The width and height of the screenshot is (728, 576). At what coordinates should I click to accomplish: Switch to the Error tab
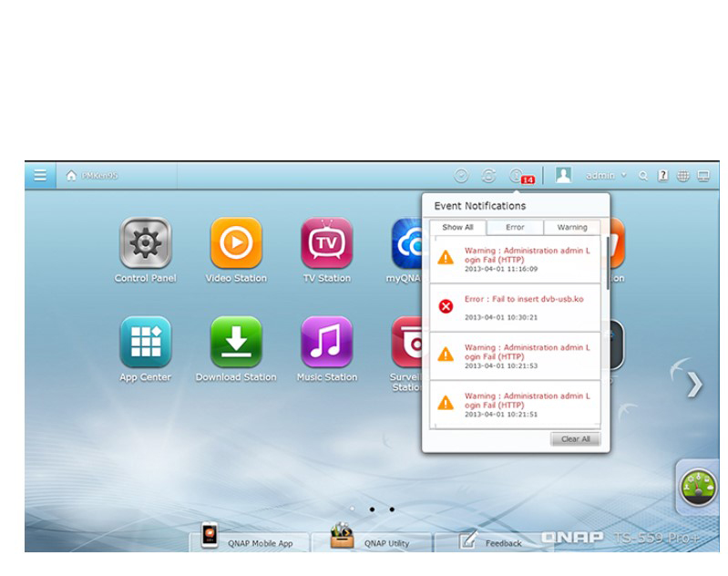pyautogui.click(x=515, y=227)
